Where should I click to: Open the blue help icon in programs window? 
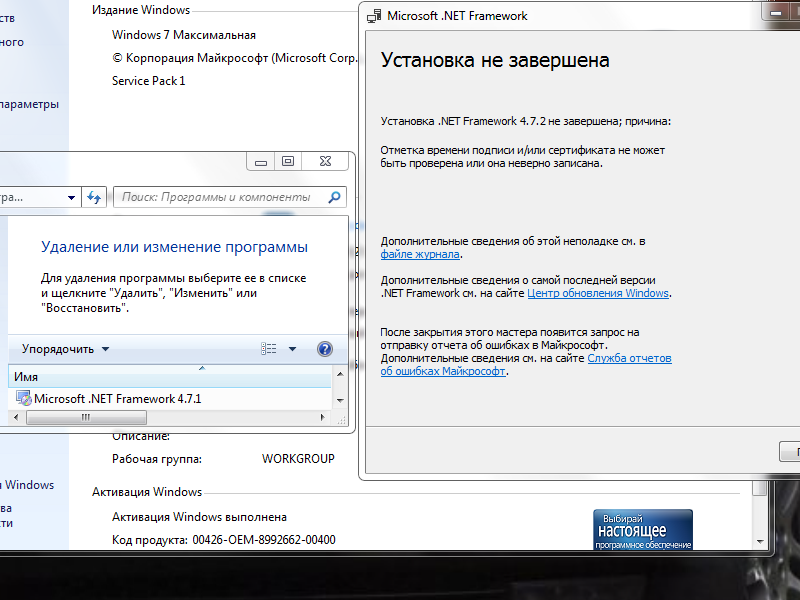(325, 349)
